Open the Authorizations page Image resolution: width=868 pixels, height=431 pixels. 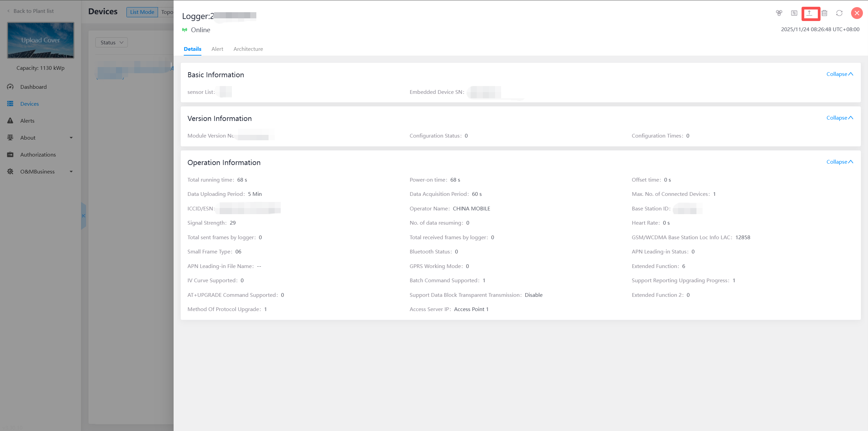[x=38, y=155]
